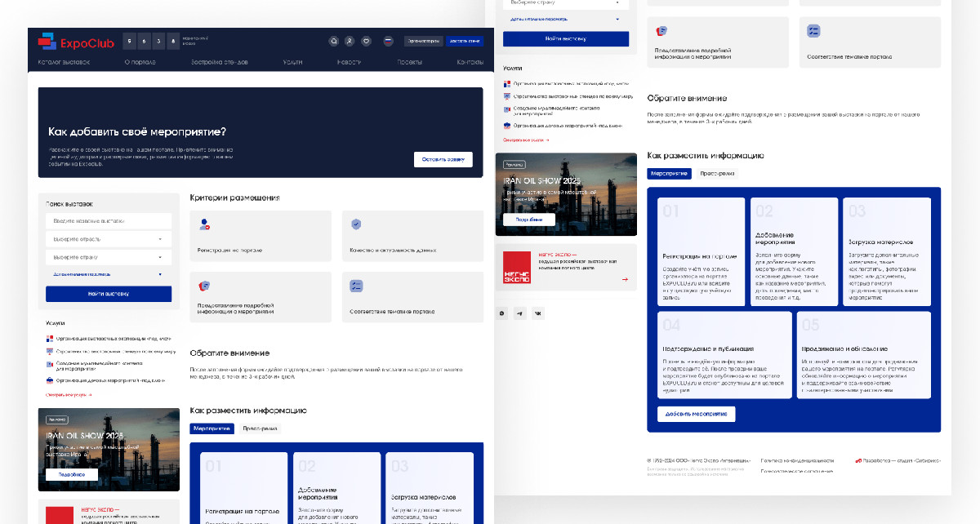Viewport: 980px width, 524px height.
Task: Click the "Добавить мероприятие" button
Action: pos(696,414)
